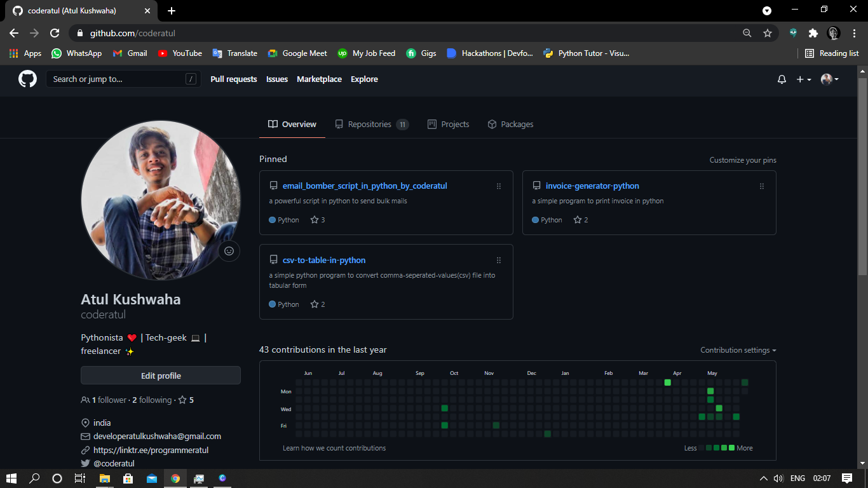The image size is (868, 488).
Task: Expand the Contribution settings dropdown
Action: click(738, 350)
